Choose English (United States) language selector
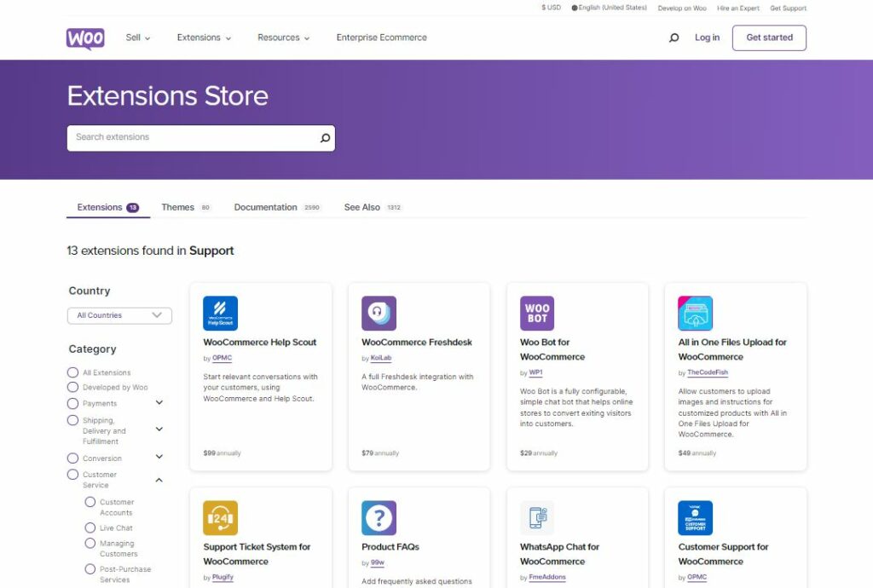Viewport: 873px width, 588px height. [609, 8]
